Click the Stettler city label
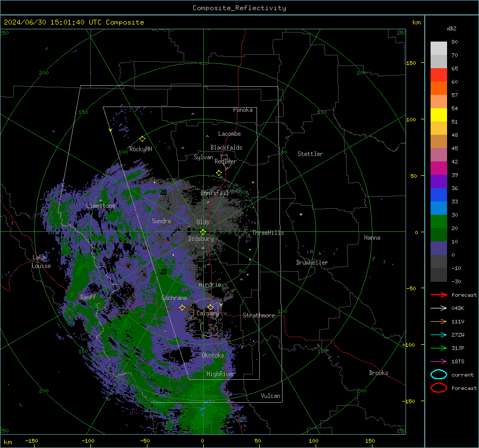 click(x=310, y=154)
